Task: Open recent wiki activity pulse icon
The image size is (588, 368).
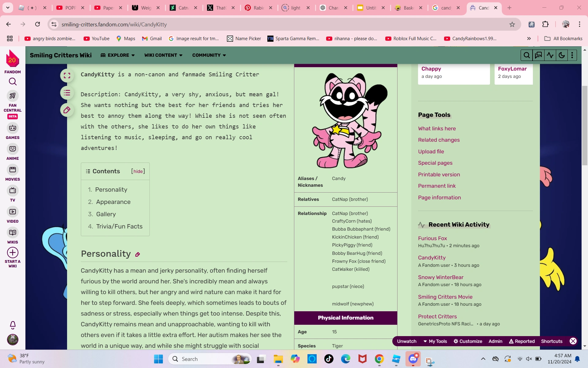Action: [x=550, y=55]
